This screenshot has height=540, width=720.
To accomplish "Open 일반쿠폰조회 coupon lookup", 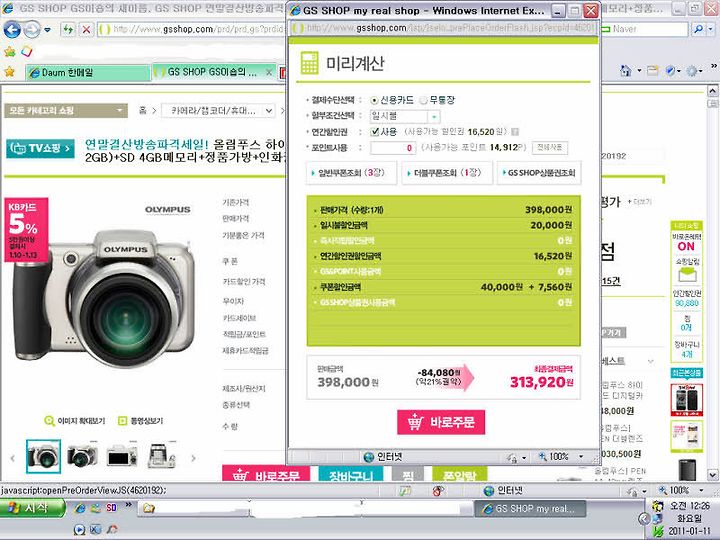I will coord(351,173).
